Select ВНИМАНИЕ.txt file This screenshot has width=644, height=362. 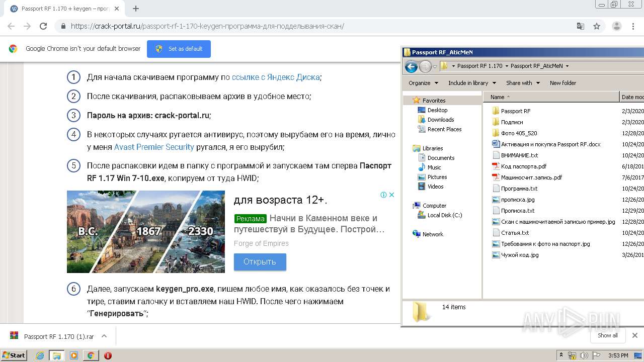click(515, 155)
